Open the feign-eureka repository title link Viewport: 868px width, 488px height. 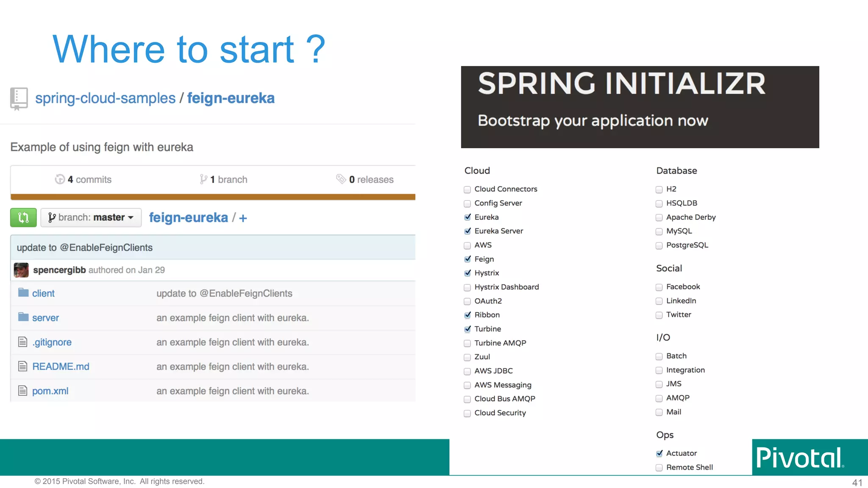(x=231, y=98)
